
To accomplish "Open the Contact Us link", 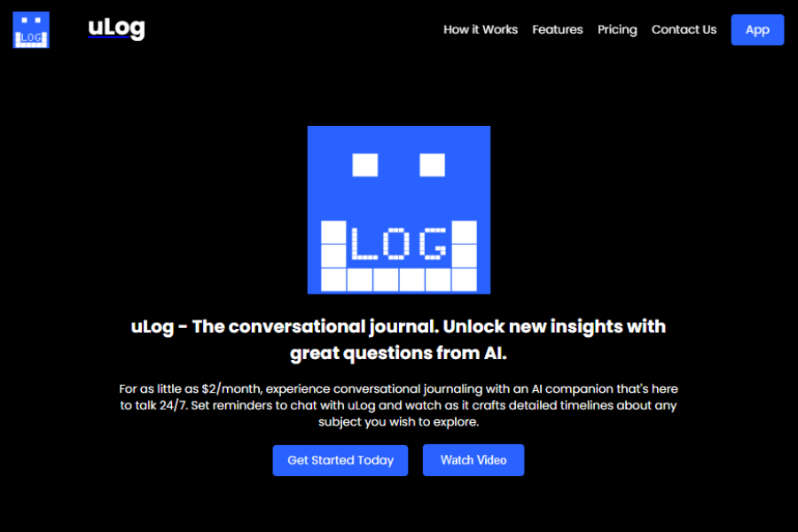I will [x=684, y=29].
